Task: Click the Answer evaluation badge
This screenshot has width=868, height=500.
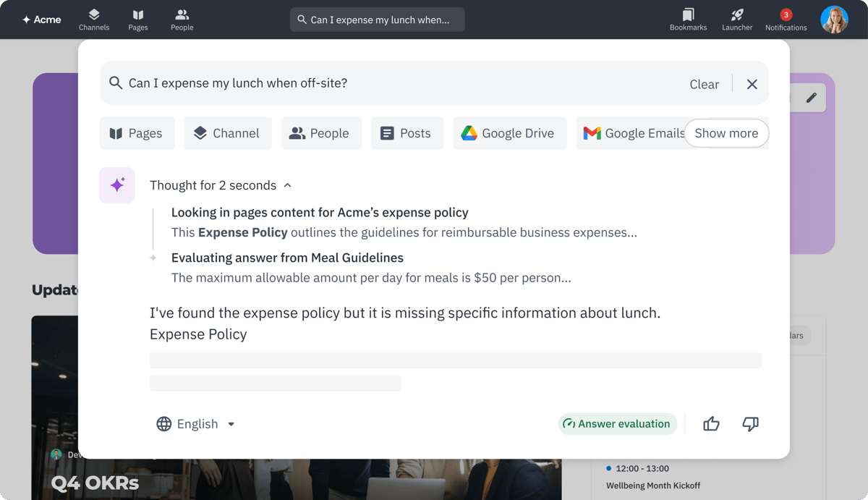Action: coord(617,424)
